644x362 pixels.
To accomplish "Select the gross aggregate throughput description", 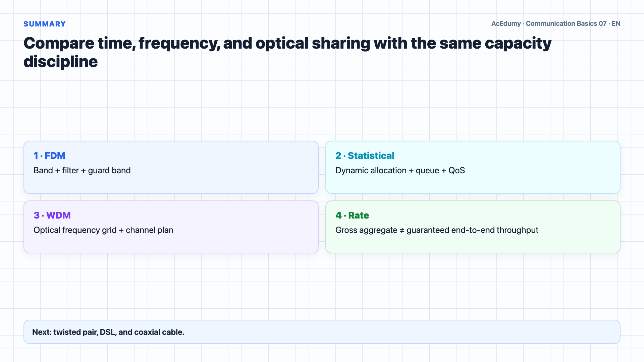I will (437, 230).
